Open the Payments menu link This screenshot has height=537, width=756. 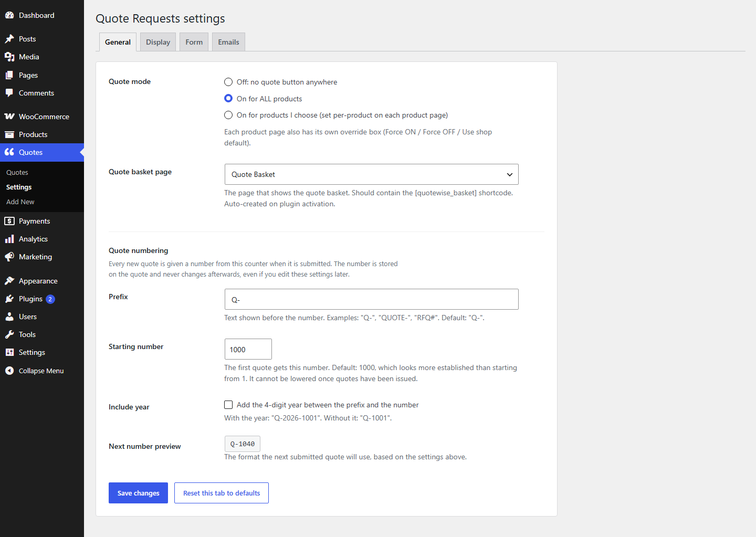pos(35,221)
